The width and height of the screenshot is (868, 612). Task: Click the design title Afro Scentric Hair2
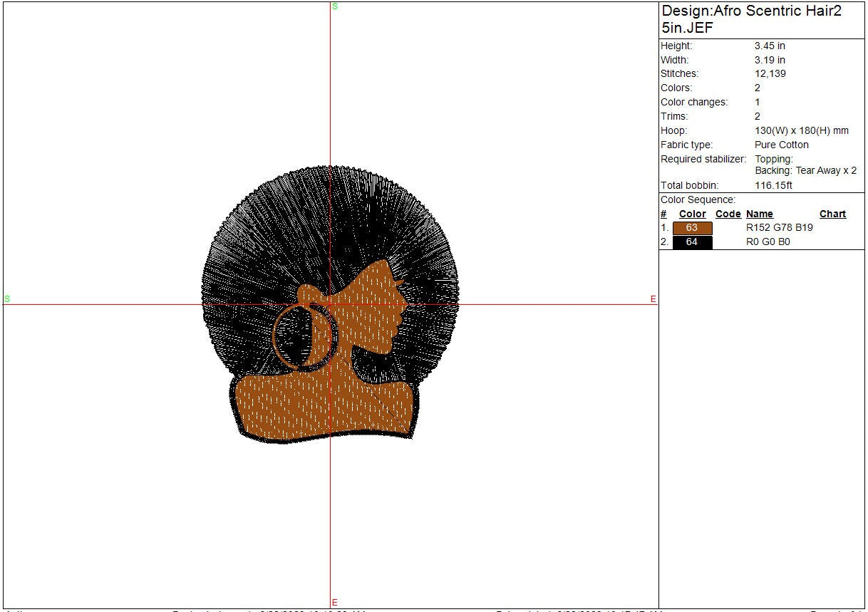[752, 11]
